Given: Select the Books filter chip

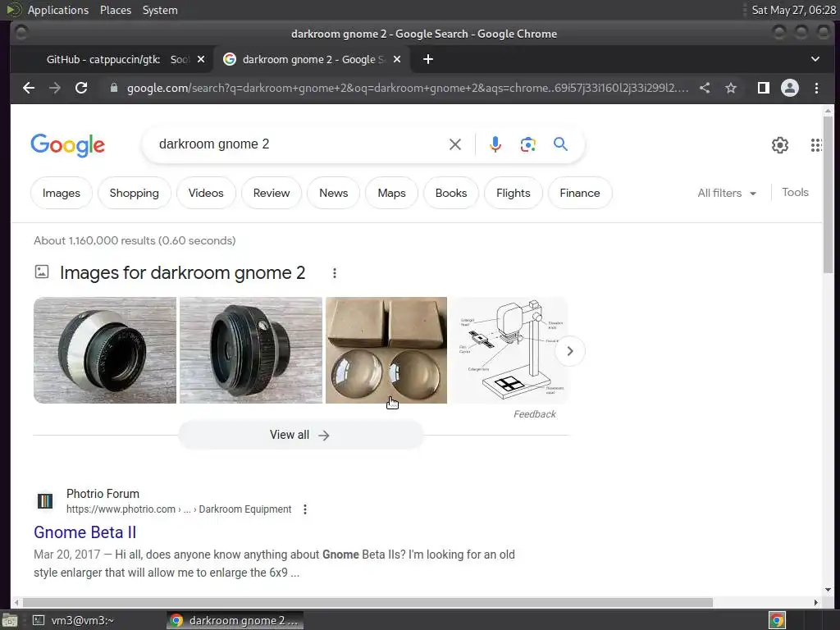Looking at the screenshot, I should click(451, 193).
